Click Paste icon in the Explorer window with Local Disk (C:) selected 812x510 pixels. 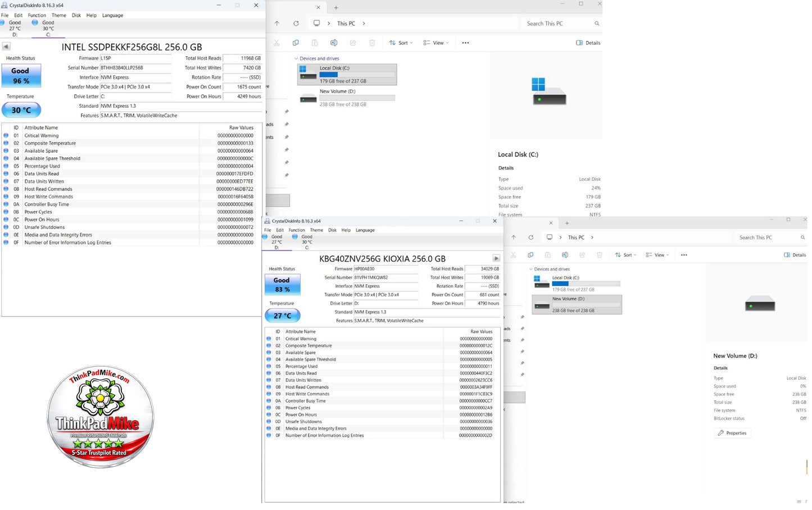(x=315, y=43)
